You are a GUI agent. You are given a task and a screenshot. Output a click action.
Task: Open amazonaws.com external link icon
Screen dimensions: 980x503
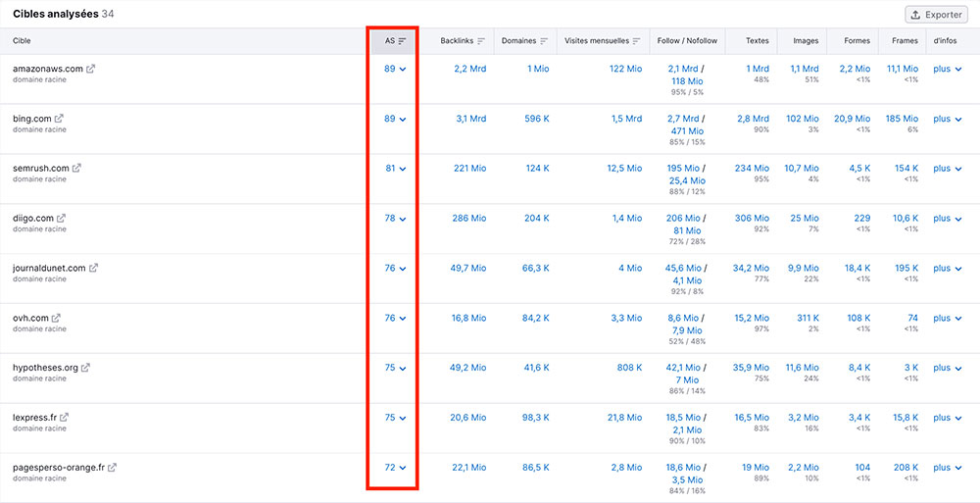[90, 69]
